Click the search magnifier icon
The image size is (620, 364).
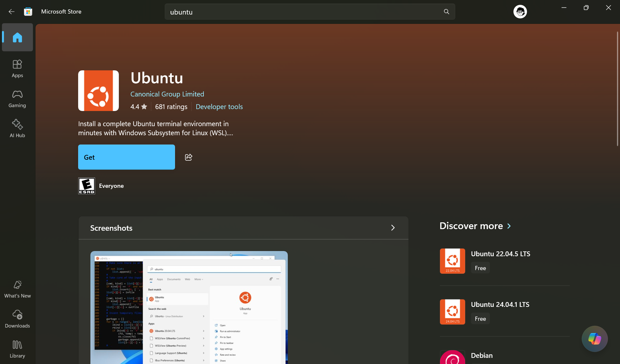pyautogui.click(x=447, y=12)
